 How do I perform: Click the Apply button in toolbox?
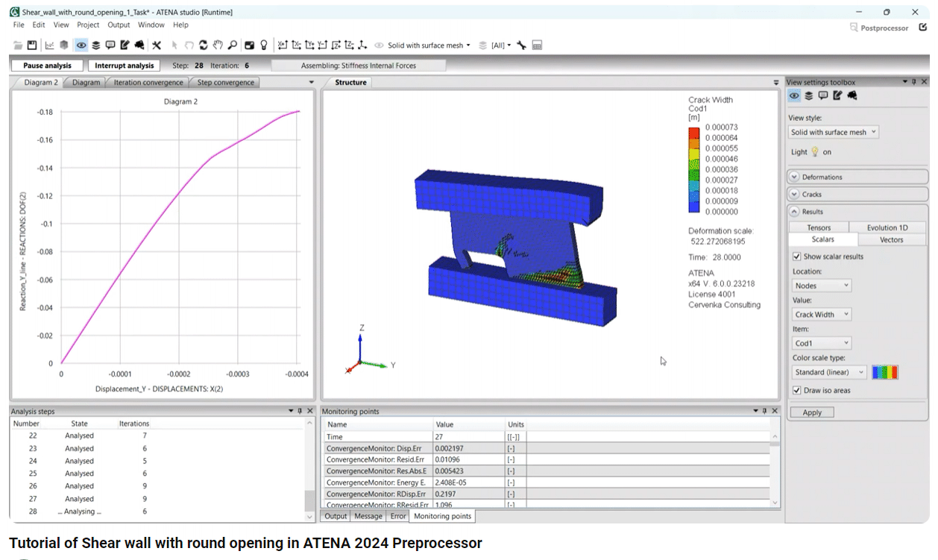click(x=812, y=412)
